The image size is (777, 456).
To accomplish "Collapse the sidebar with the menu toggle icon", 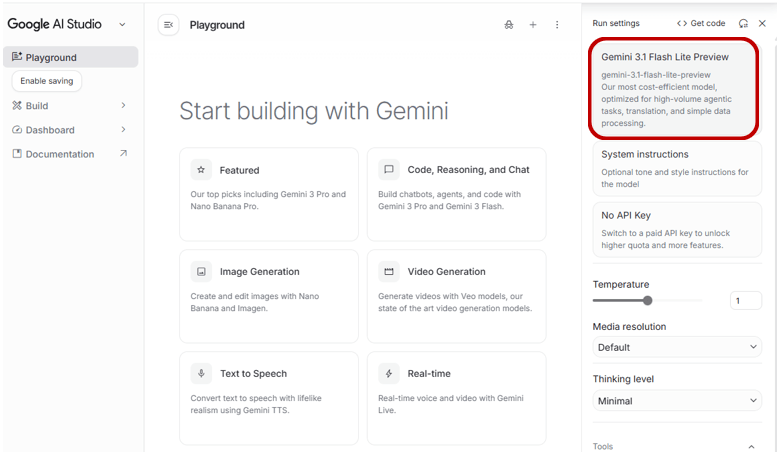I will [x=168, y=25].
